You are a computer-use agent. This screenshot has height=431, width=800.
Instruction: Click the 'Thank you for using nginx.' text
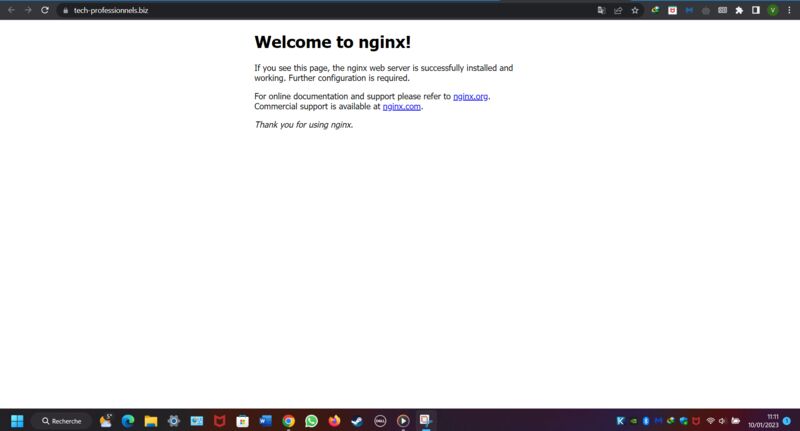click(x=304, y=125)
